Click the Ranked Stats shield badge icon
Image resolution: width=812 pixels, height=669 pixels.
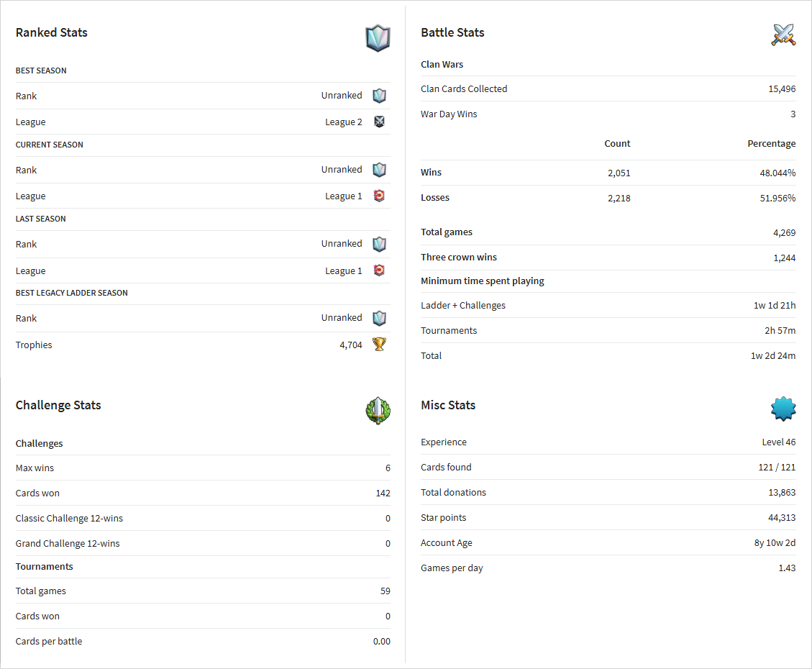[378, 38]
